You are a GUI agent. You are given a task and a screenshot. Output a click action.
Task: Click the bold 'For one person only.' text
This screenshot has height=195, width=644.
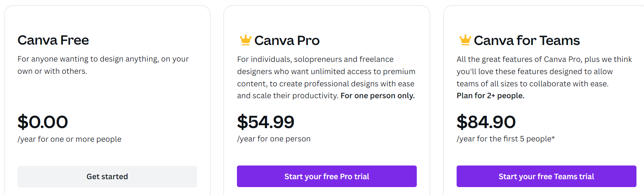click(378, 96)
